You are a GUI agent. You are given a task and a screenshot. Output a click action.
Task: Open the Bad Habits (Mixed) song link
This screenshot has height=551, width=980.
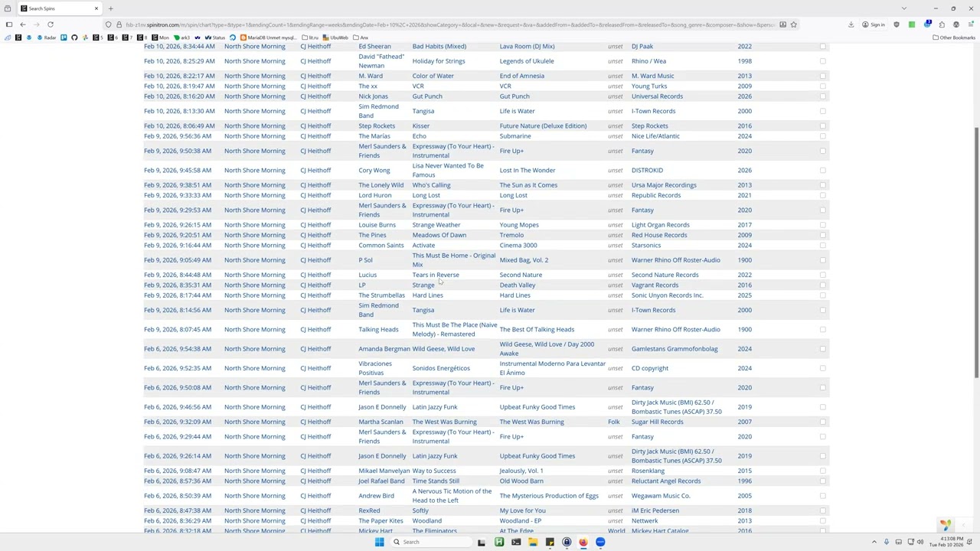click(x=439, y=47)
